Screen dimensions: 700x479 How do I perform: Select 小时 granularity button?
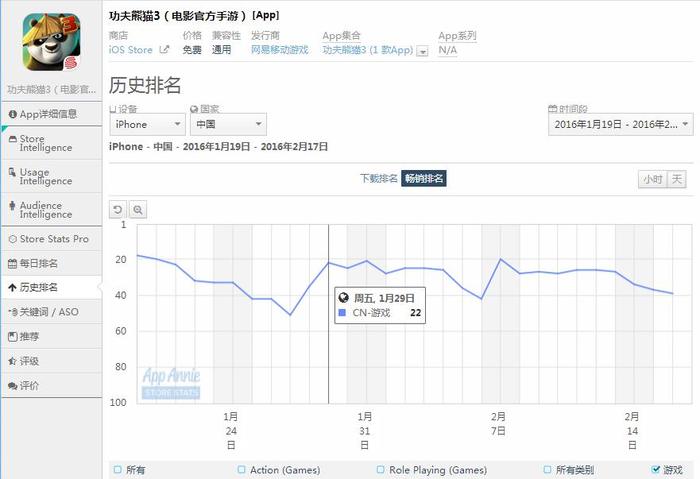click(x=653, y=179)
